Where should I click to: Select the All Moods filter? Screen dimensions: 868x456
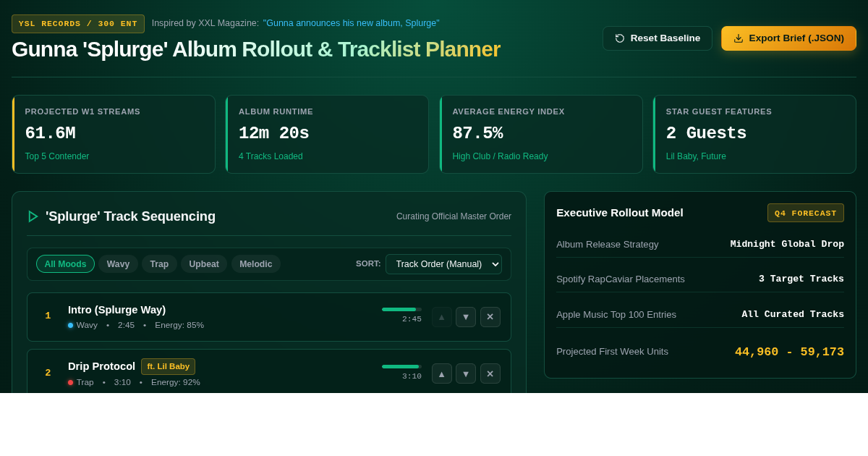65,264
